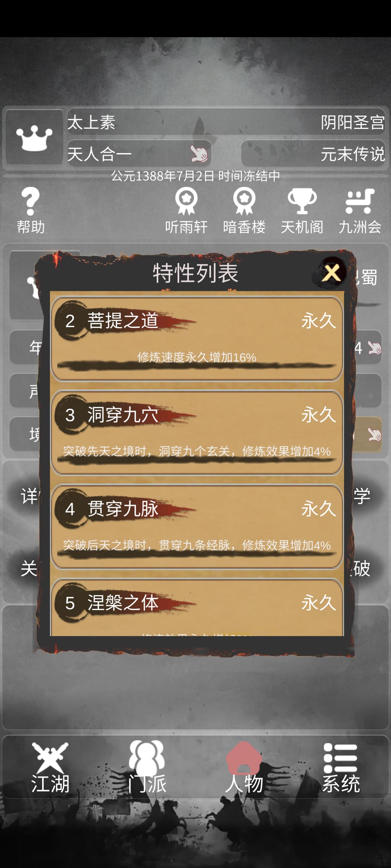This screenshot has height=868, width=391.
Task: Switch to the 江湖 tab
Action: (50, 767)
